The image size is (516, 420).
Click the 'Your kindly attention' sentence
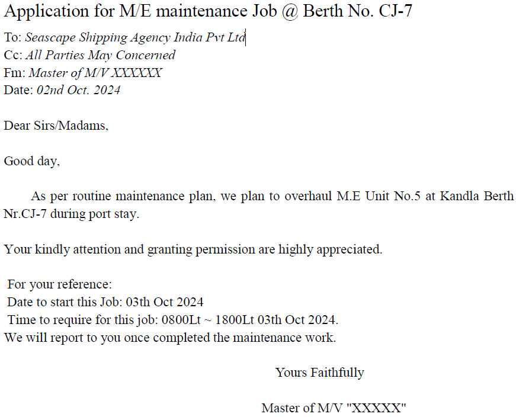click(x=193, y=249)
